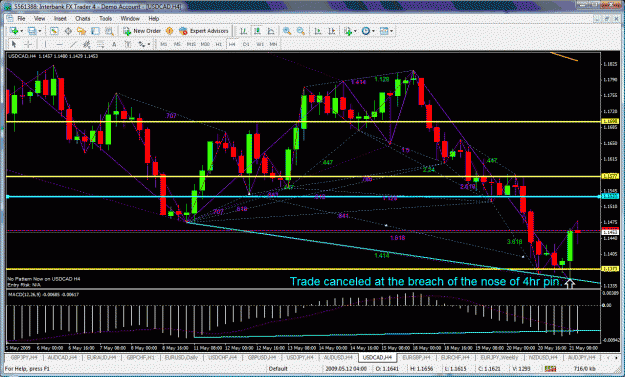Toggle the Terminal panel icon
The height and width of the screenshot is (377, 625).
click(x=95, y=31)
